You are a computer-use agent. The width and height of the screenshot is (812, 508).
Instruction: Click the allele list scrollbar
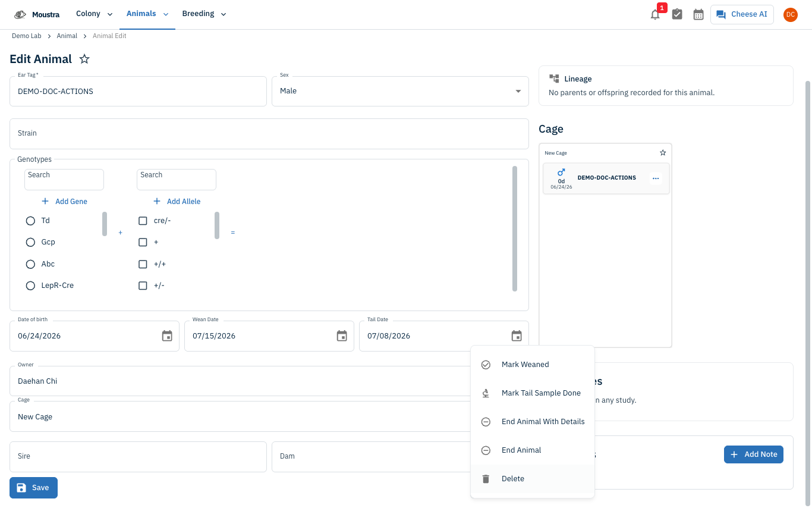pos(217,225)
